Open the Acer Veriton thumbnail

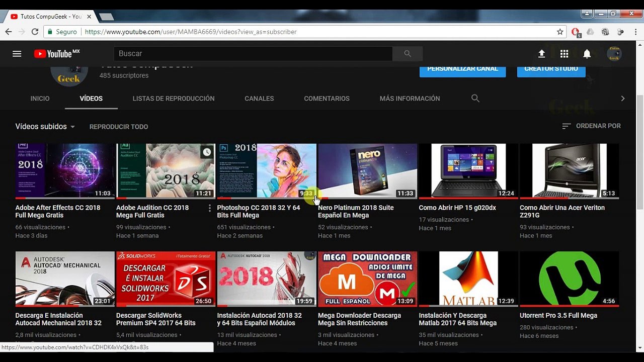pos(569,171)
